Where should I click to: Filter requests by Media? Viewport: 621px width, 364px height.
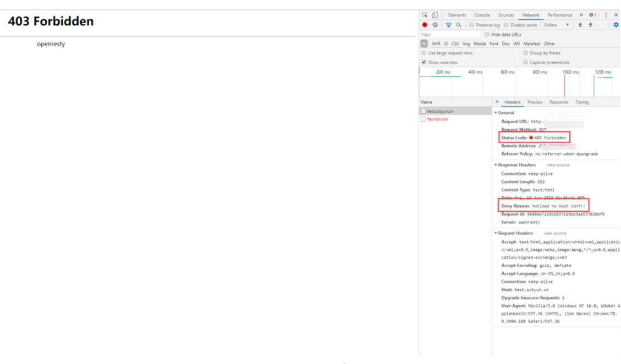pyautogui.click(x=480, y=43)
